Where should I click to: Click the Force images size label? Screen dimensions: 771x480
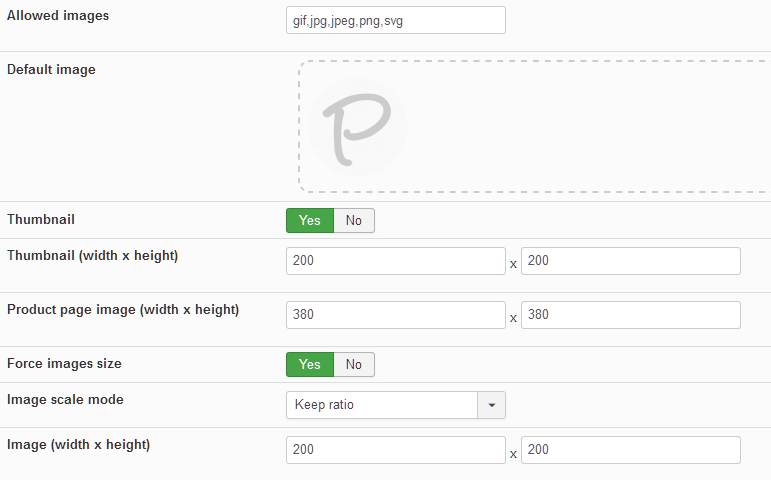point(64,364)
